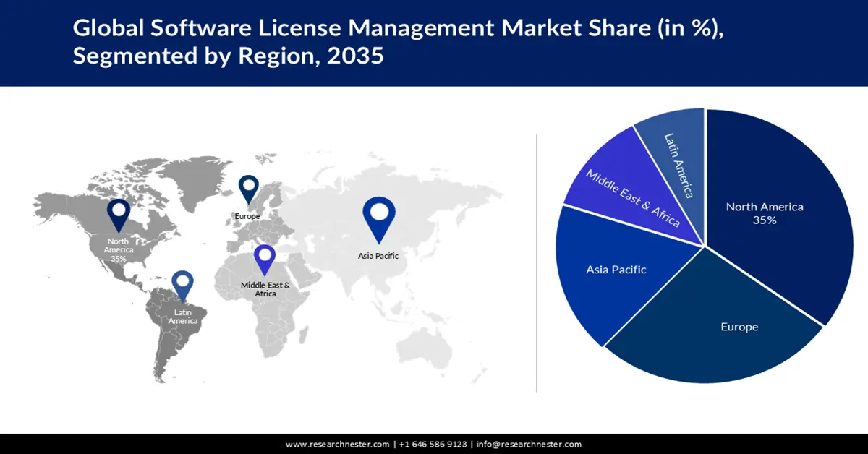
Task: Click the Europe map pin
Action: tap(249, 189)
